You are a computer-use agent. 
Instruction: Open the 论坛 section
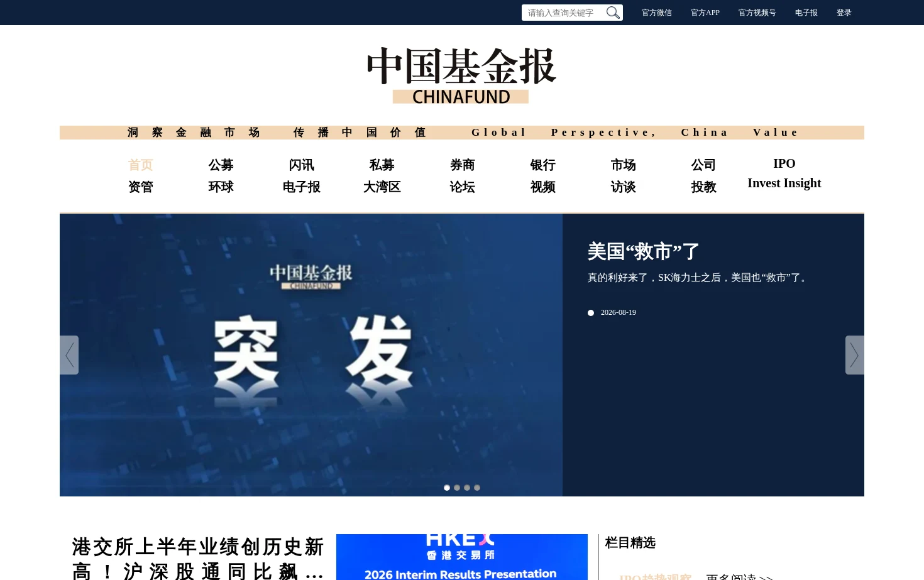[463, 187]
